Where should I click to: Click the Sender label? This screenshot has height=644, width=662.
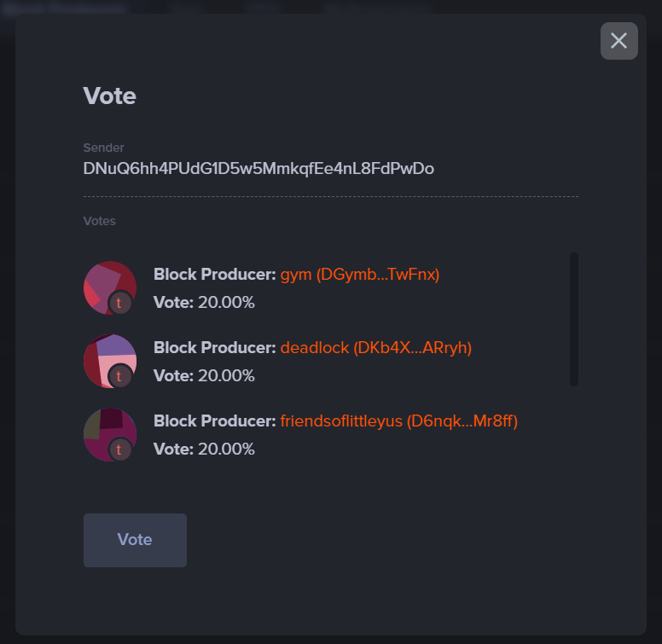[x=103, y=148]
